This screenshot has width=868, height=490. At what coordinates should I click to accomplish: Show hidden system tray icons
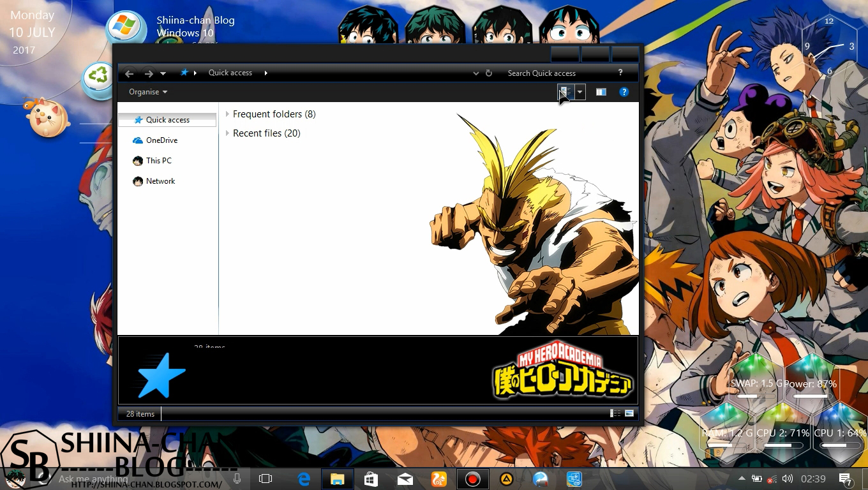click(741, 479)
